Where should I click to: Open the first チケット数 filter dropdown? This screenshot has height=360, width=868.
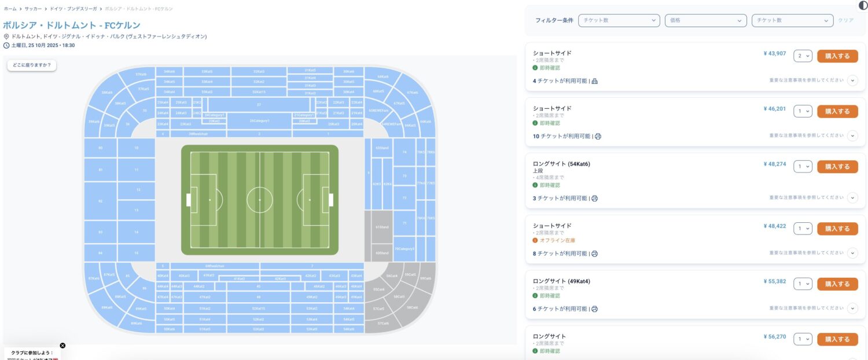pos(619,20)
